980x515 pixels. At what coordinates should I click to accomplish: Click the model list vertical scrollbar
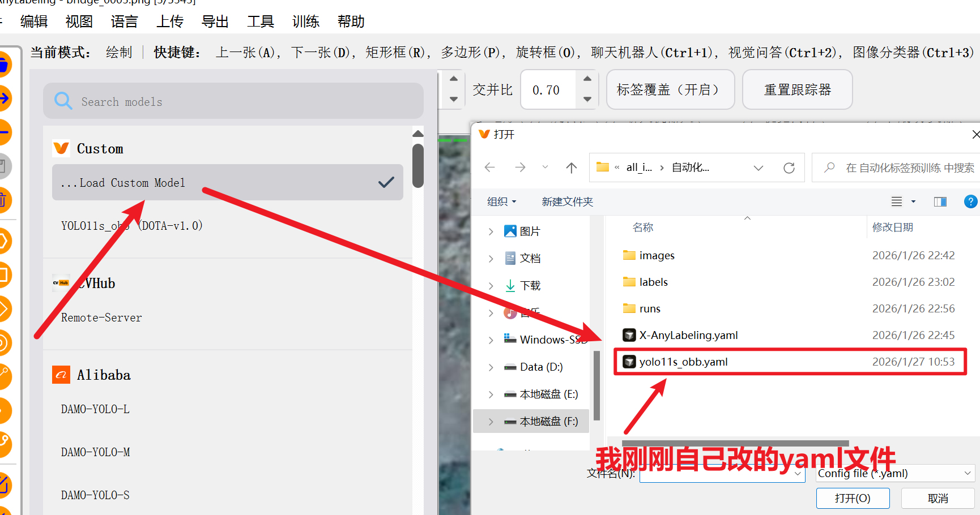pyautogui.click(x=418, y=165)
